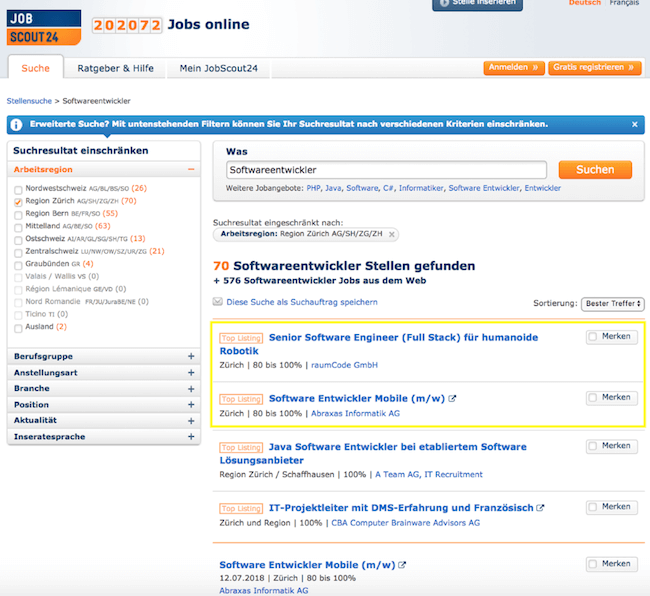Click the PHP suggested job link
This screenshot has width=650, height=596.
click(313, 188)
